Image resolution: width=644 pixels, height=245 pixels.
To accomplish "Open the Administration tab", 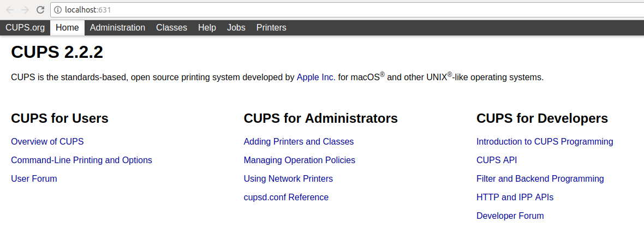I will pyautogui.click(x=117, y=27).
